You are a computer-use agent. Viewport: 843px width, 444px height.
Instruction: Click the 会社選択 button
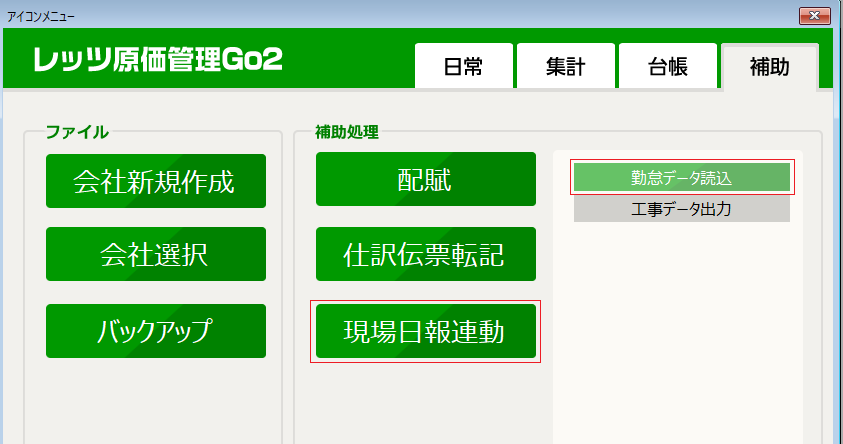(x=156, y=254)
